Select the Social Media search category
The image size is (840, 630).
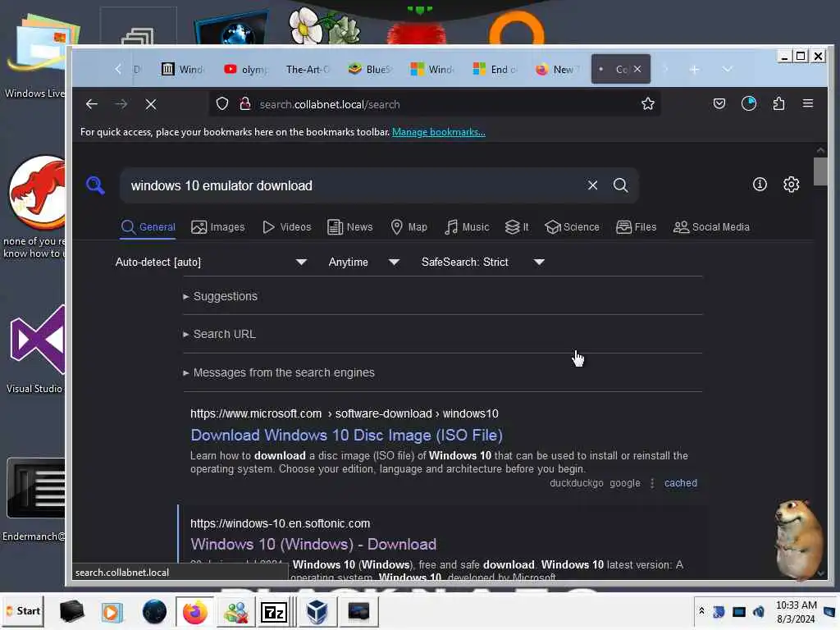[x=711, y=227]
